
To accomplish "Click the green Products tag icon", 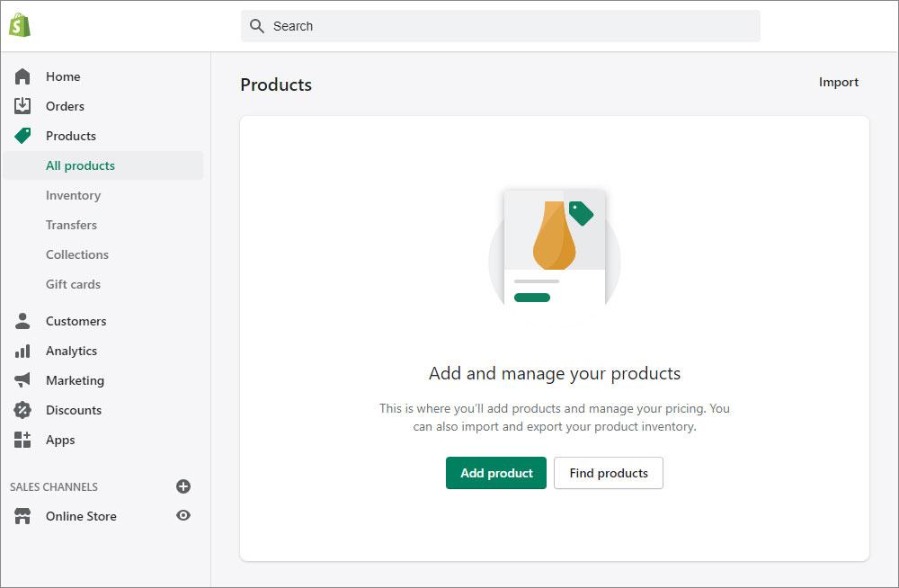I will [x=22, y=136].
